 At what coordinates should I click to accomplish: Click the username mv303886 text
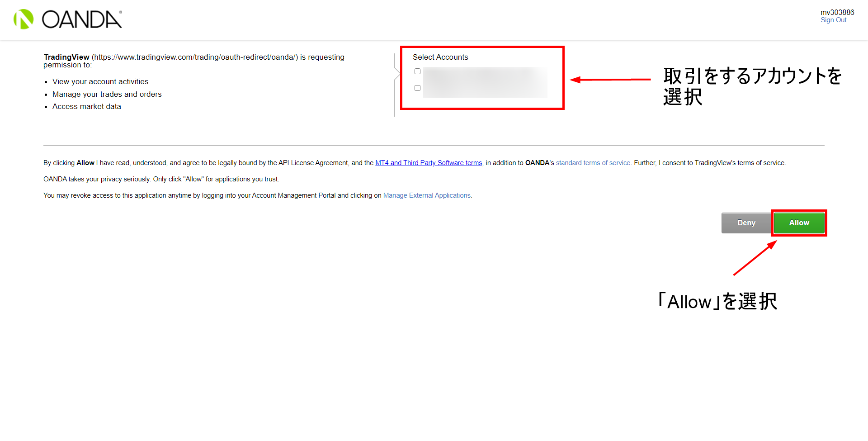click(x=837, y=12)
